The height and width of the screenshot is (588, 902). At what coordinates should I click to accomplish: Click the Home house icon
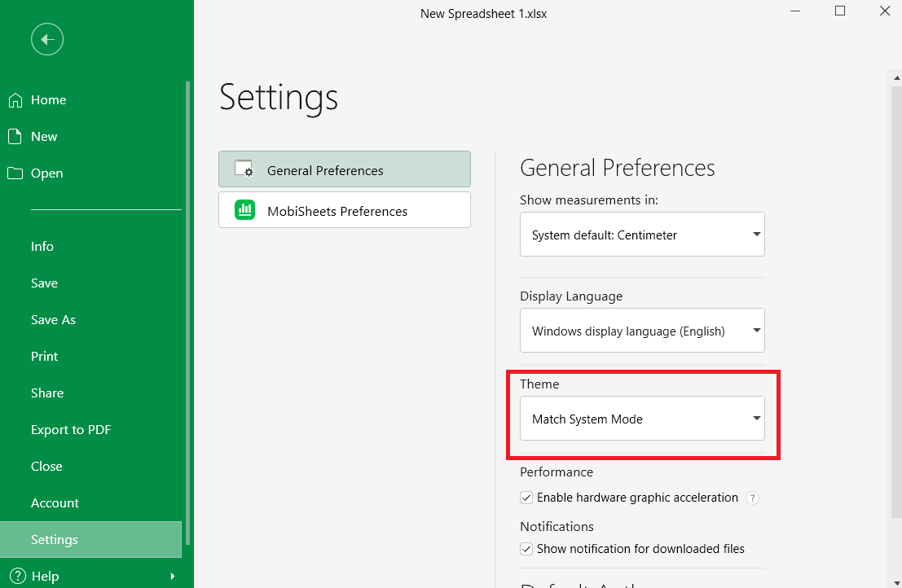point(15,100)
